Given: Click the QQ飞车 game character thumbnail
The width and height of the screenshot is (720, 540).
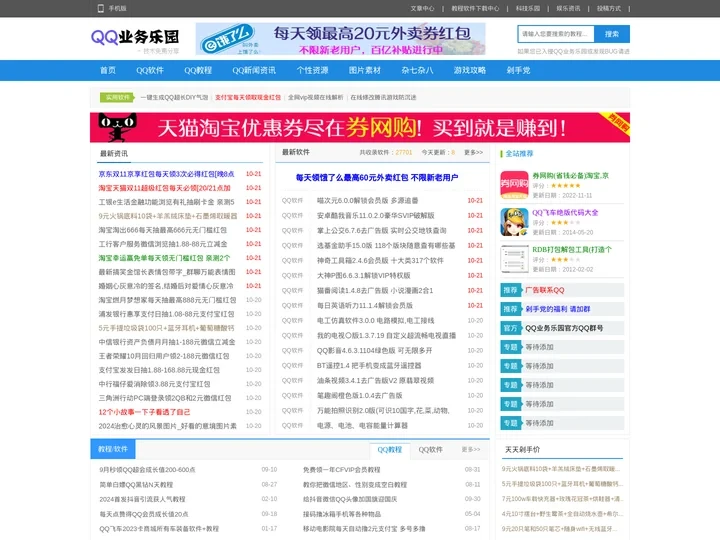Looking at the screenshot, I should 514,222.
